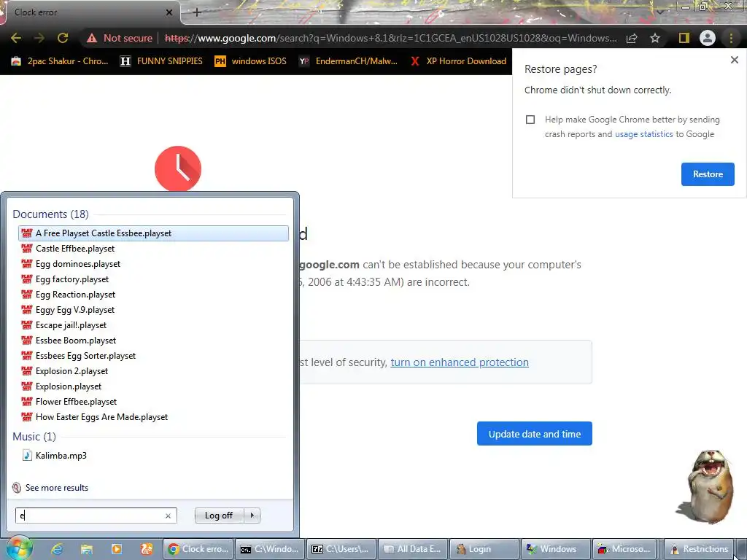Viewport: 747px width, 560px height.
Task: Bookmark this page with the star icon
Action: point(655,38)
